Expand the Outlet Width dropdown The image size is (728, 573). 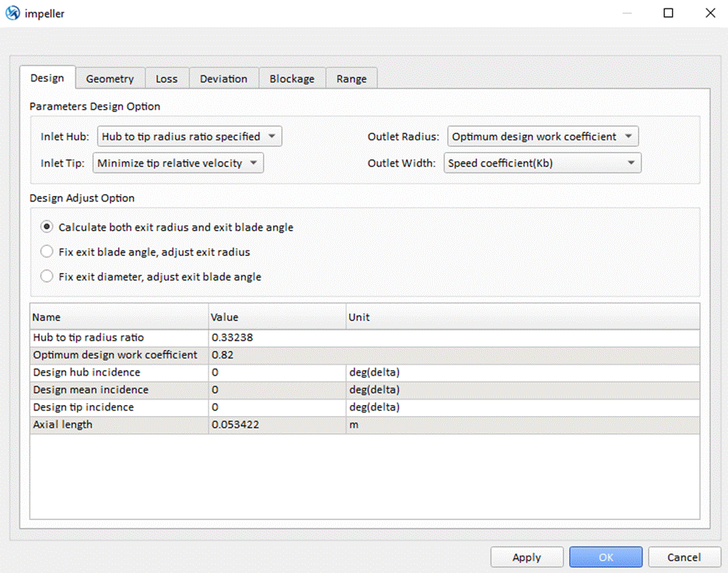[542, 163]
